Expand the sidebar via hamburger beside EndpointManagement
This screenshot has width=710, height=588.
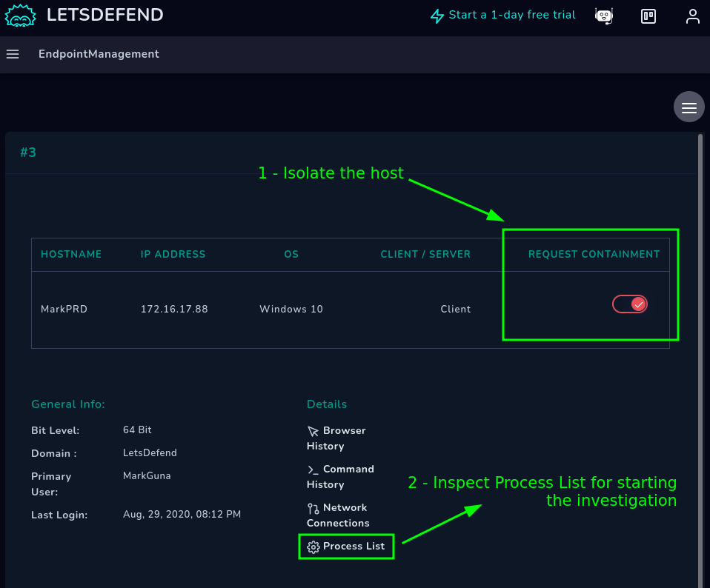(x=12, y=54)
